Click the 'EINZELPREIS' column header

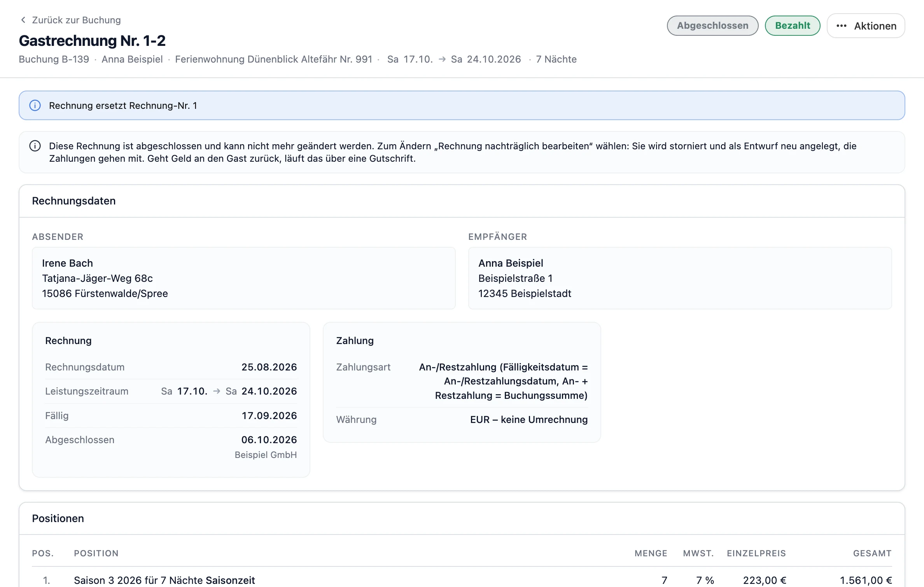click(756, 553)
